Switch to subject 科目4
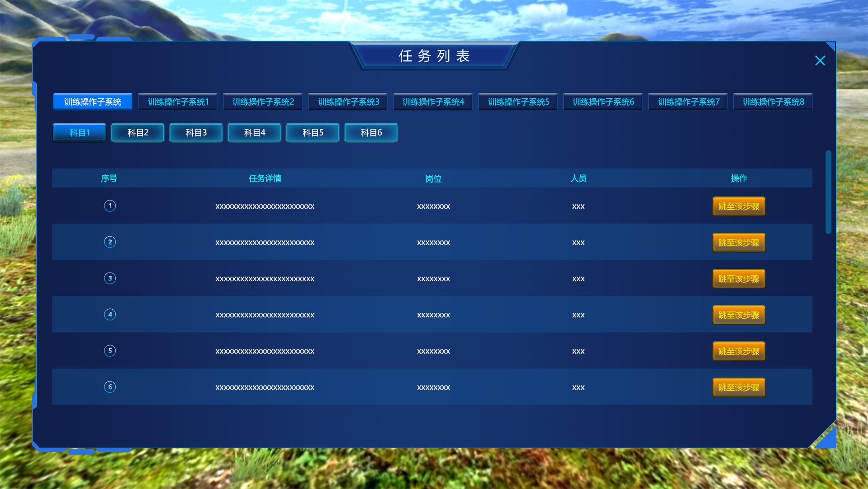The width and height of the screenshot is (868, 489). tap(254, 133)
